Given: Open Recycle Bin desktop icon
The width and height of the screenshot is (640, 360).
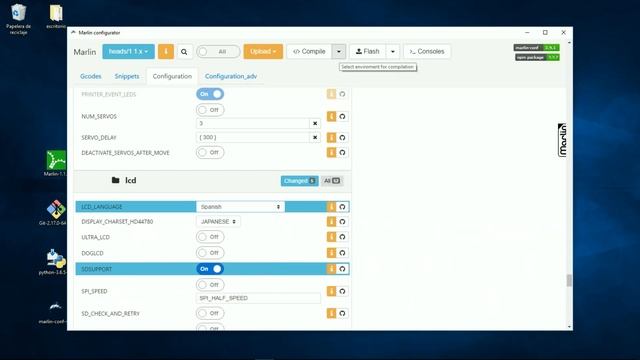Looking at the screenshot, I should [x=18, y=19].
